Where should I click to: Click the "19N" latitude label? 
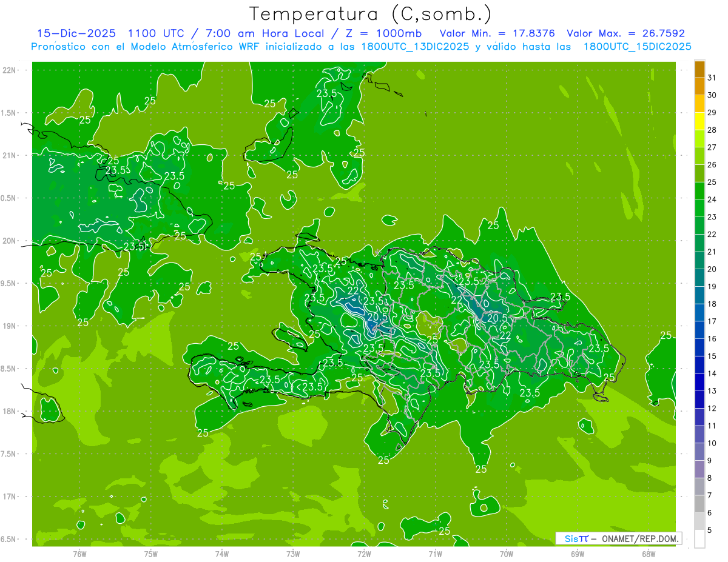pyautogui.click(x=10, y=326)
